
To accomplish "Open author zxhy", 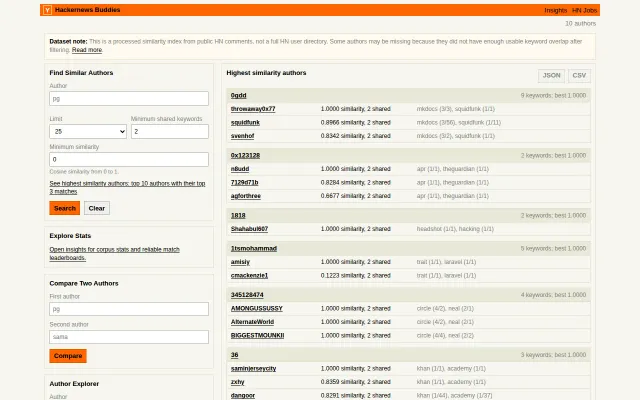I will (x=238, y=382).
